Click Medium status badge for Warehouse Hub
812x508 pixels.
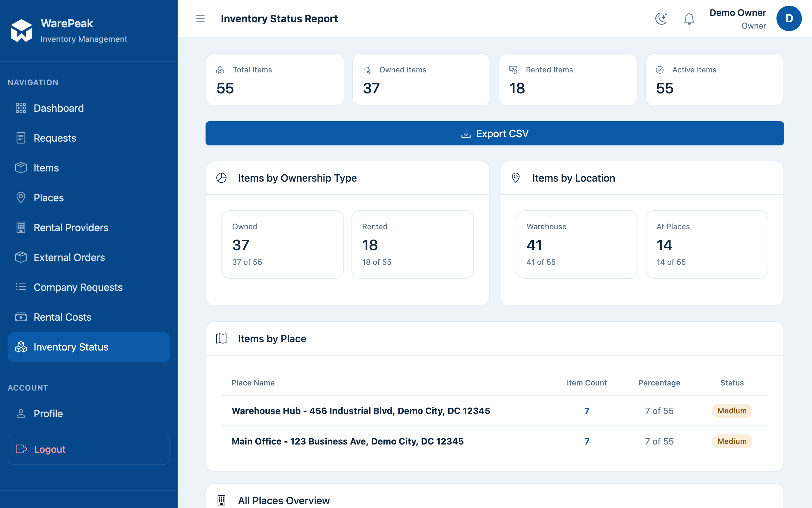tap(732, 411)
